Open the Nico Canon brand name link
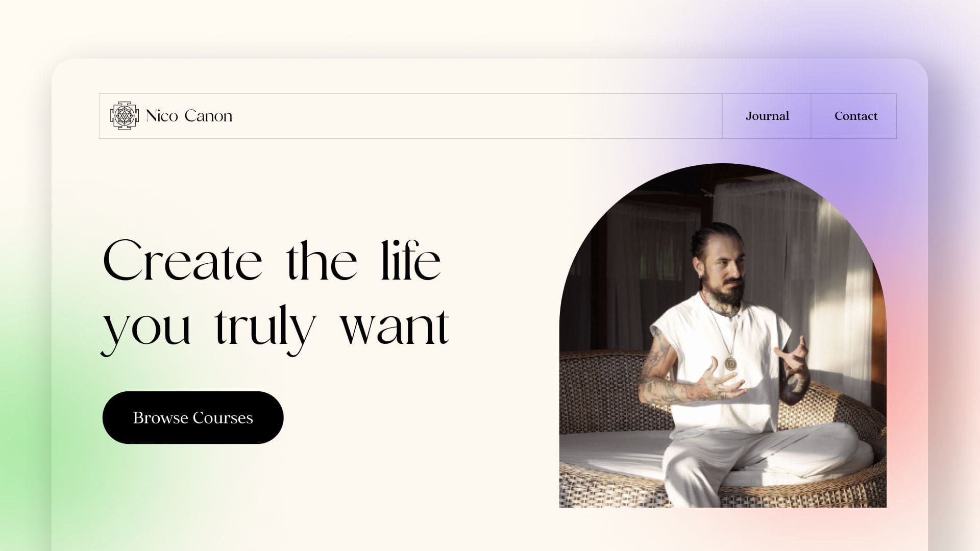980x551 pixels. pyautogui.click(x=189, y=116)
